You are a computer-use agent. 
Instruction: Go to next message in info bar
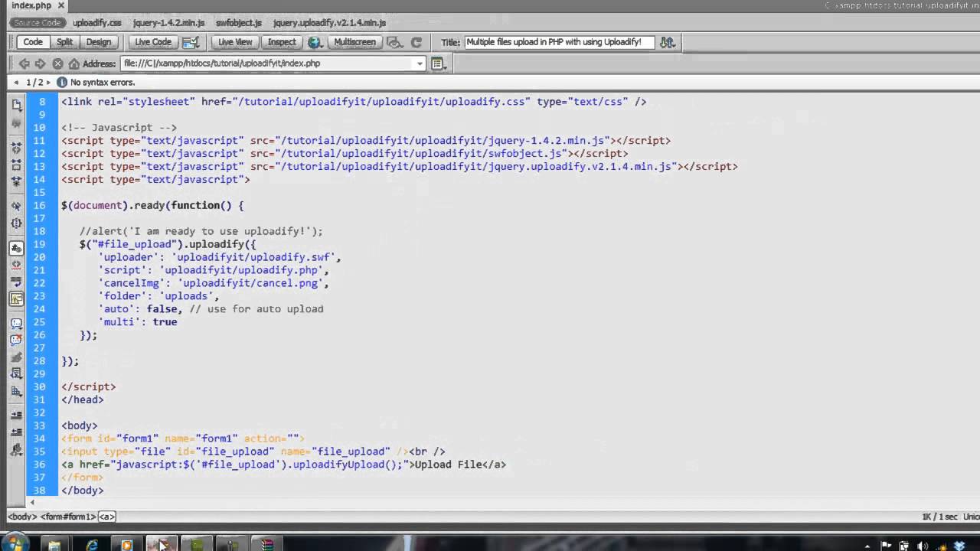[x=48, y=82]
